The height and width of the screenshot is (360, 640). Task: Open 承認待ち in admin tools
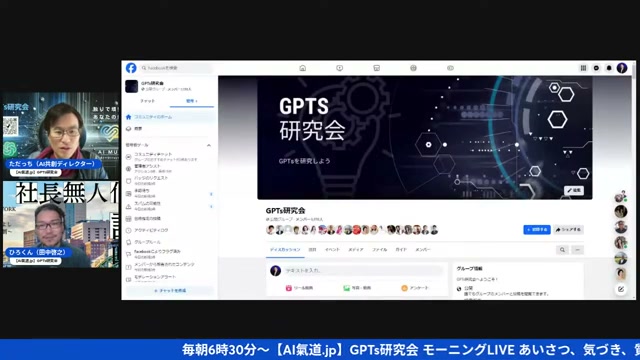click(x=169, y=193)
